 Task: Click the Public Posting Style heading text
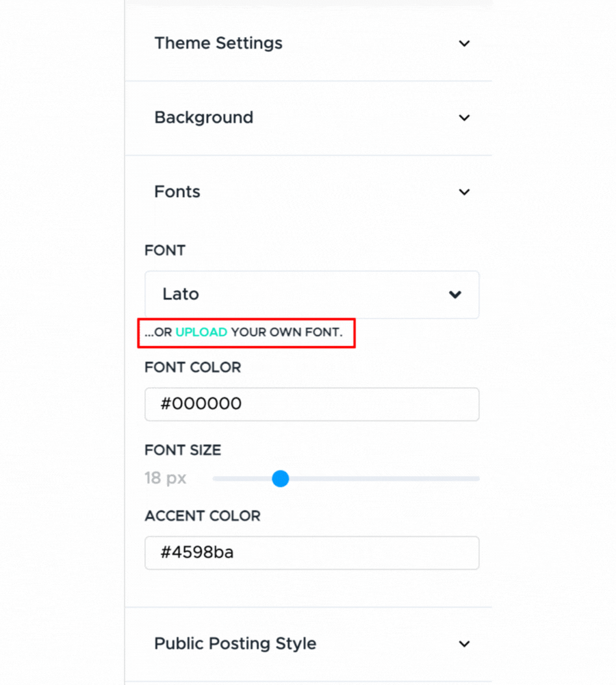click(235, 644)
